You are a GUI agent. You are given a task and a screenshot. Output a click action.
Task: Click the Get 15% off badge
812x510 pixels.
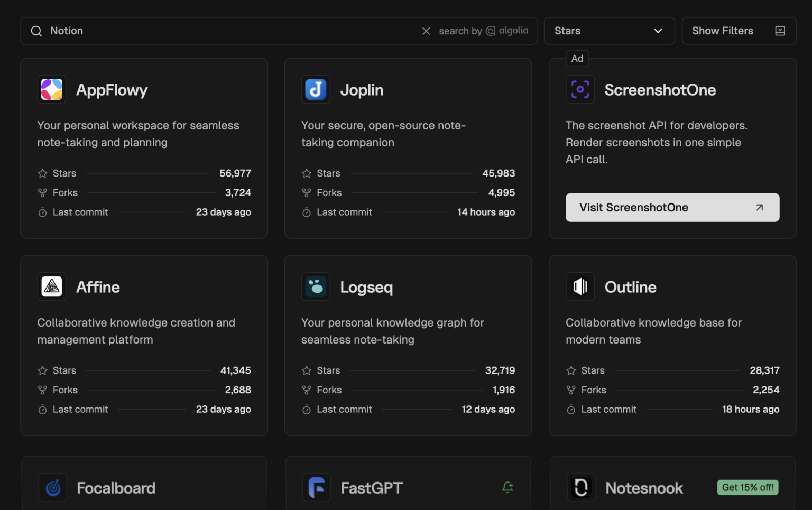point(747,487)
